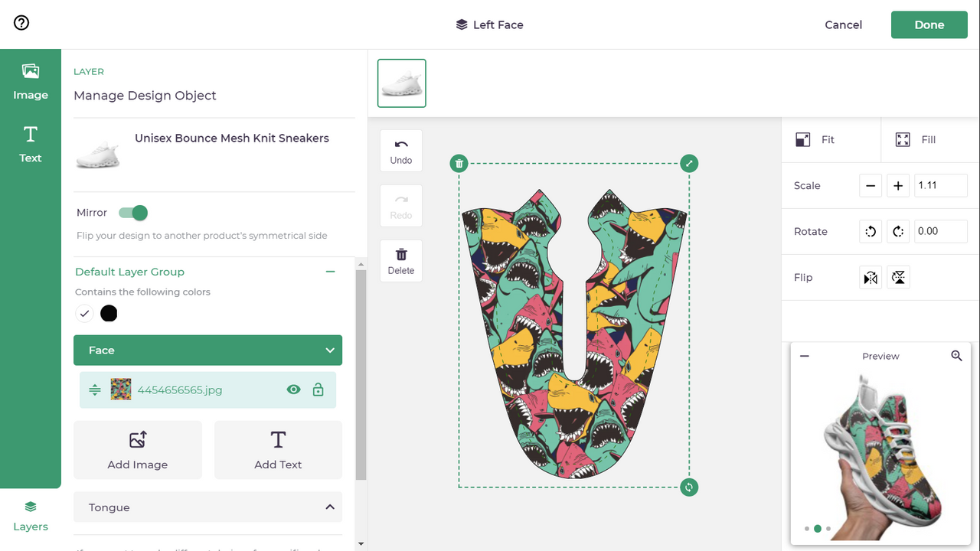Flip the design horizontally
Viewport: 980px width, 551px height.
(x=870, y=277)
